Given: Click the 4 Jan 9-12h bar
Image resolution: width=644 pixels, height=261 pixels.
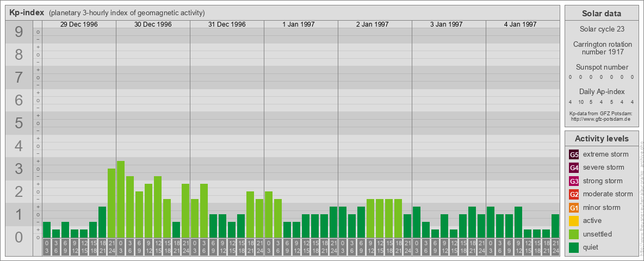Looking at the screenshot, I should pyautogui.click(x=518, y=222).
